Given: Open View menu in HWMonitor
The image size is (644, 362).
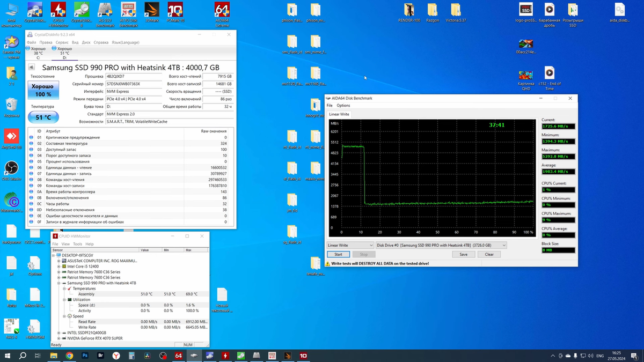Looking at the screenshot, I should point(65,244).
